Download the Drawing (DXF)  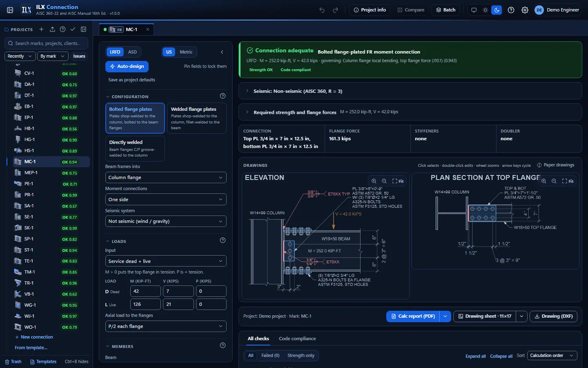point(553,316)
